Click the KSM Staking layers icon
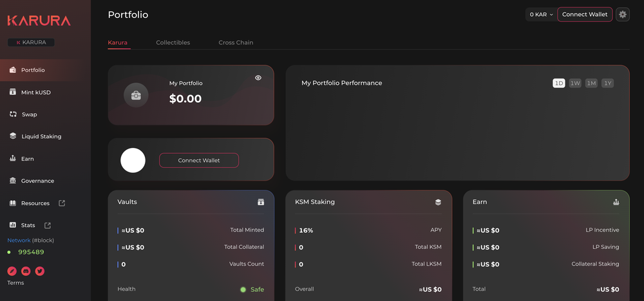644x301 pixels. [x=438, y=202]
